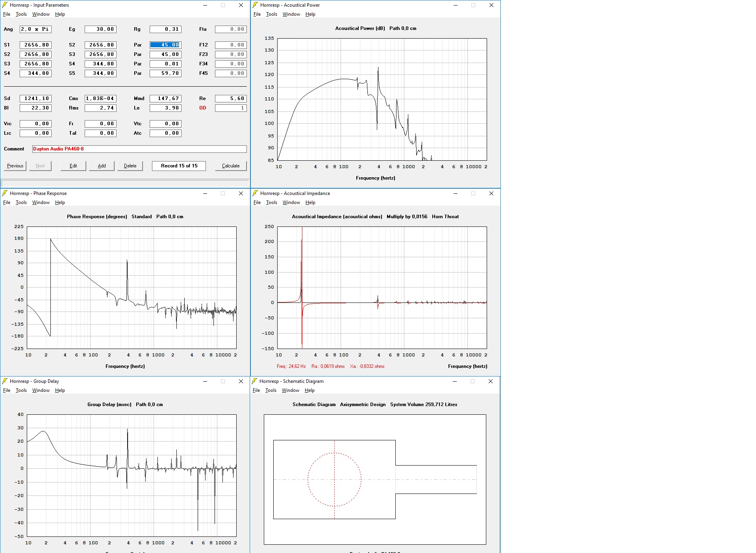Select the Bl field 22,30
The height and width of the screenshot is (553, 756).
point(35,108)
